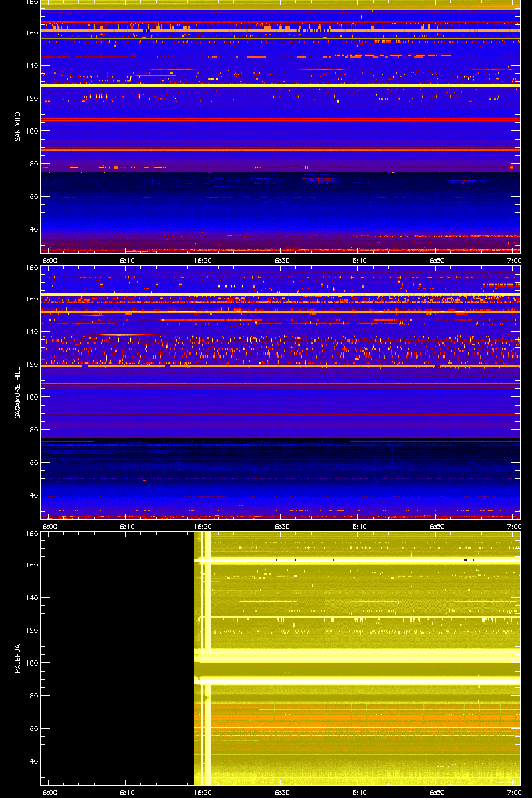
Task: Click the 140 tick on Palehua axis
Action: [x=31, y=598]
